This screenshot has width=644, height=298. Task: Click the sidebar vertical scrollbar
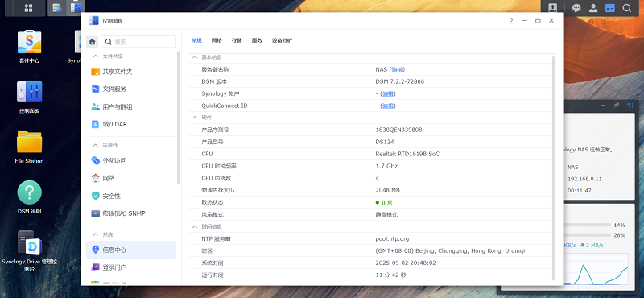click(x=179, y=117)
